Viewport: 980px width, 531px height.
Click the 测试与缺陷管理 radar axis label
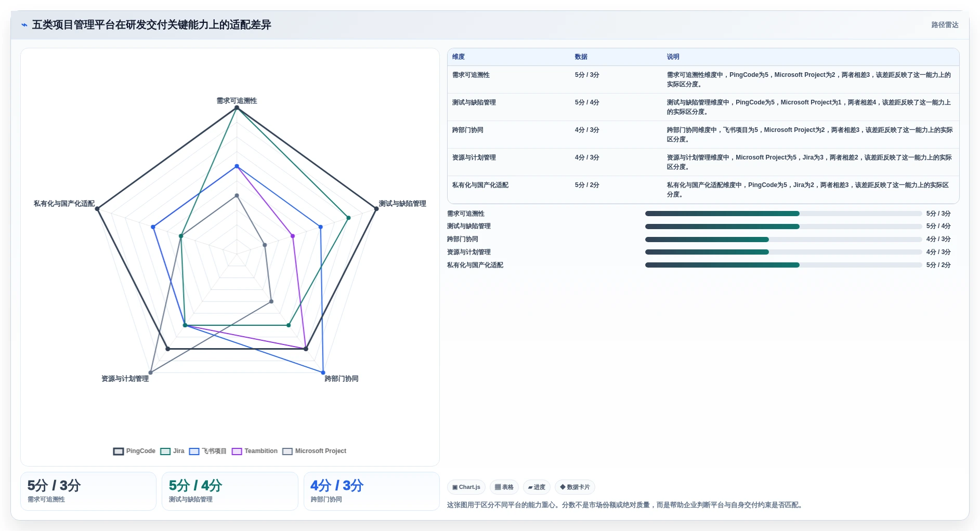[402, 204]
